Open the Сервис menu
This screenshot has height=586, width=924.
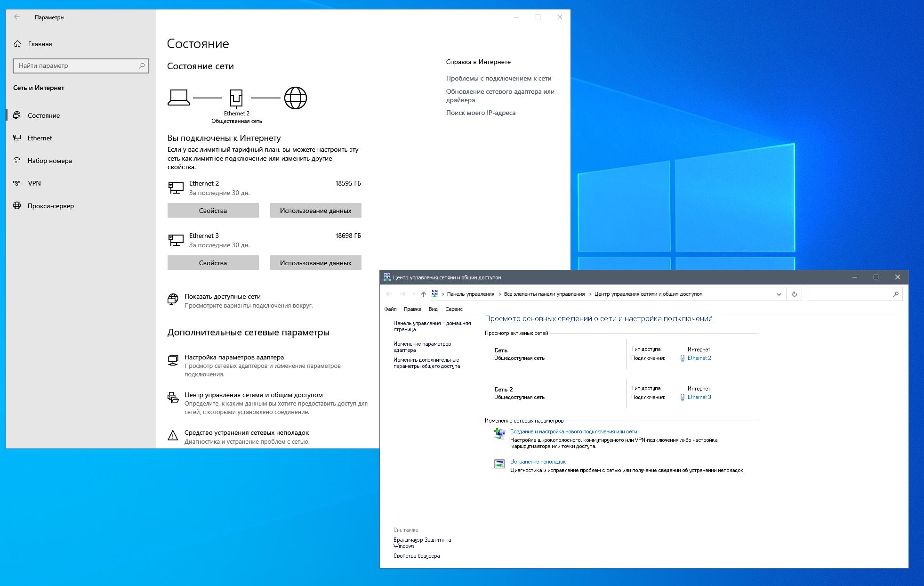click(454, 309)
